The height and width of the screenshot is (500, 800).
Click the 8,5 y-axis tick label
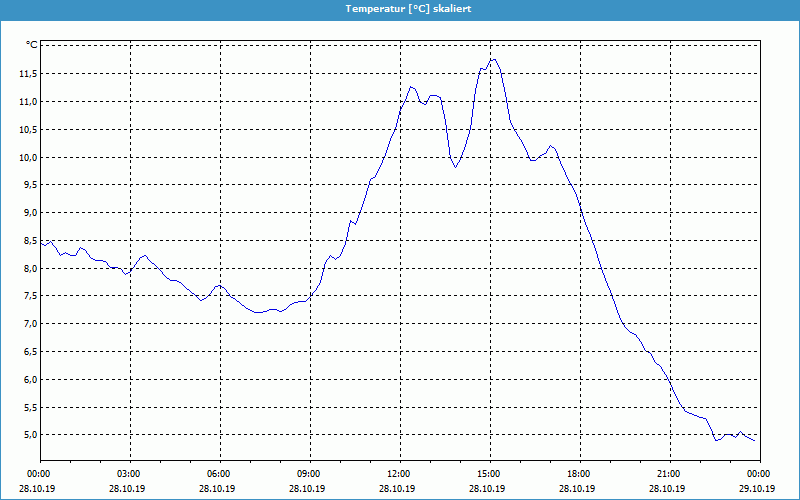pos(27,241)
